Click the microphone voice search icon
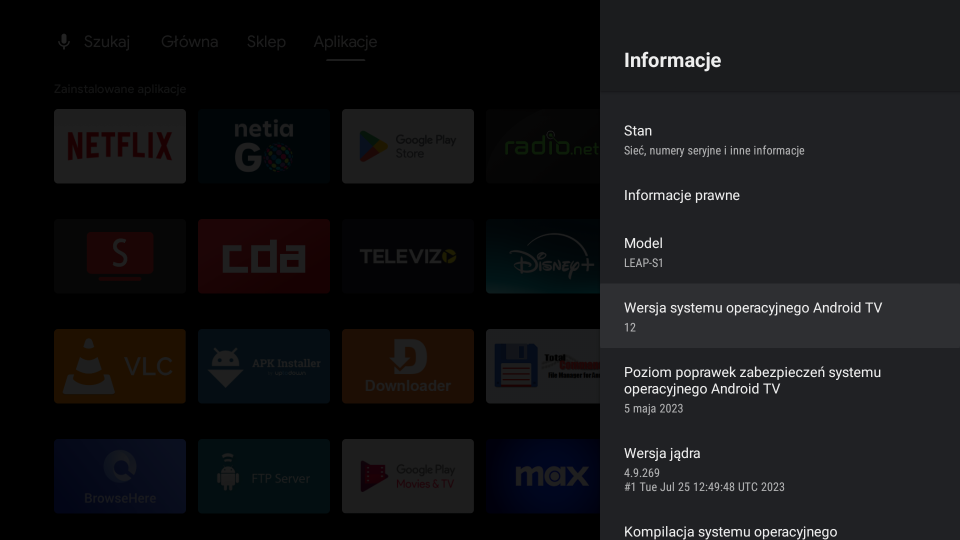The width and height of the screenshot is (960, 540). click(64, 42)
